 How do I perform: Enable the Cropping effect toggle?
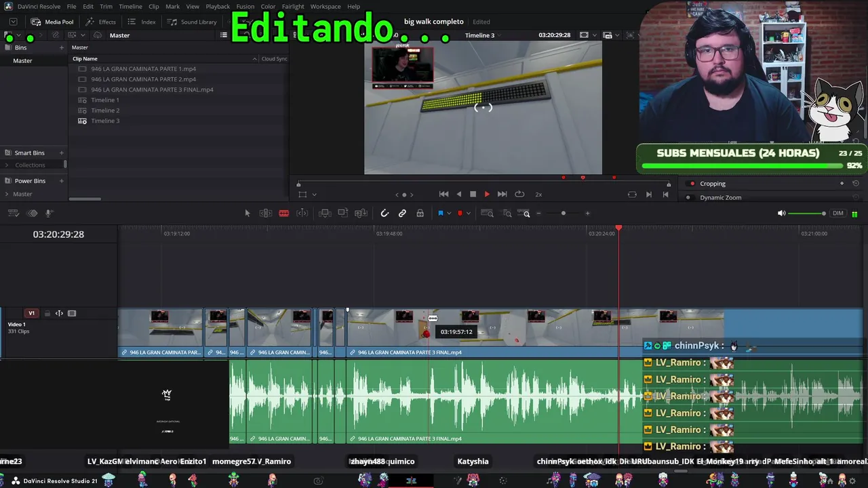[x=692, y=184]
